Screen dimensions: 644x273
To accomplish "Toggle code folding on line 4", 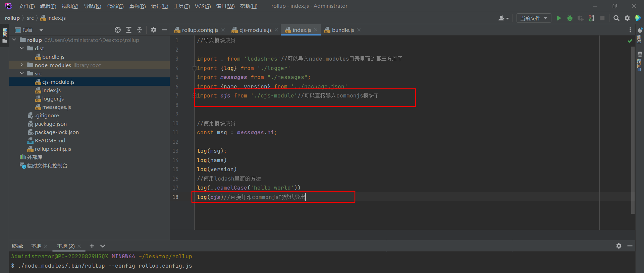I will 194,68.
